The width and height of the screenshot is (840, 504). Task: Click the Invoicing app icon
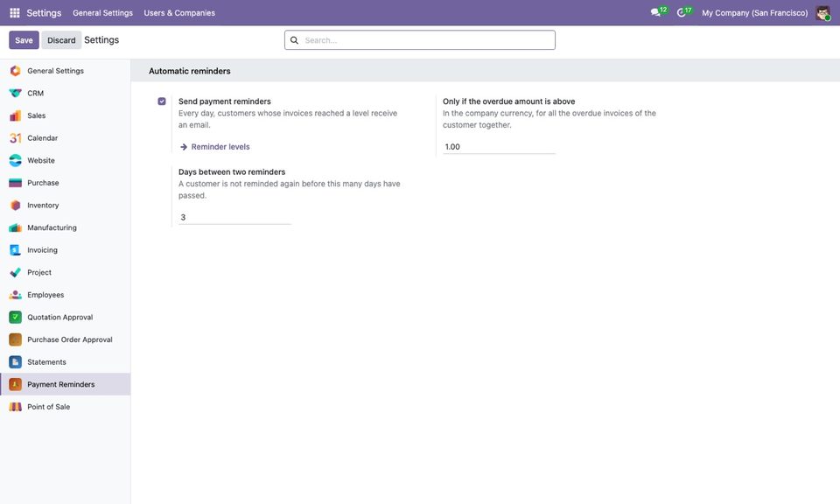tap(16, 250)
